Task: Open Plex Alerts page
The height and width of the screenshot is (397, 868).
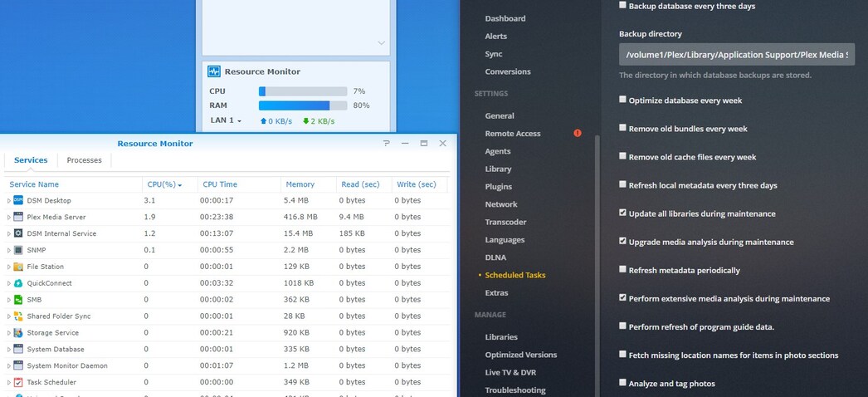Action: point(496,36)
